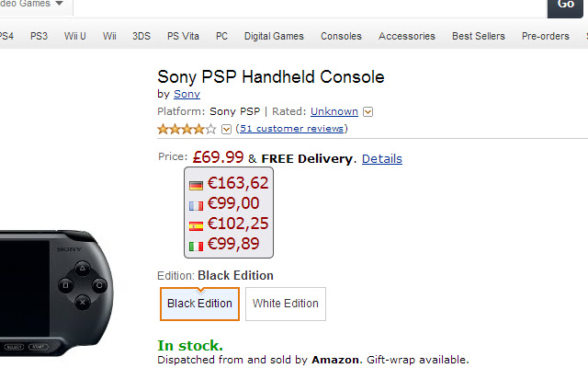Select the White Edition option
Image resolution: width=588 pixels, height=368 pixels.
[x=286, y=304]
